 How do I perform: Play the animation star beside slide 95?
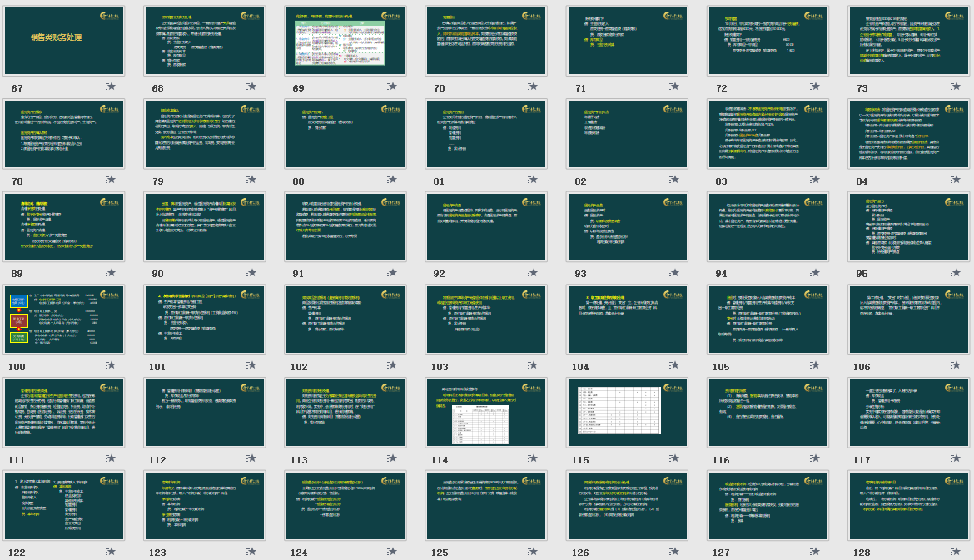(956, 273)
